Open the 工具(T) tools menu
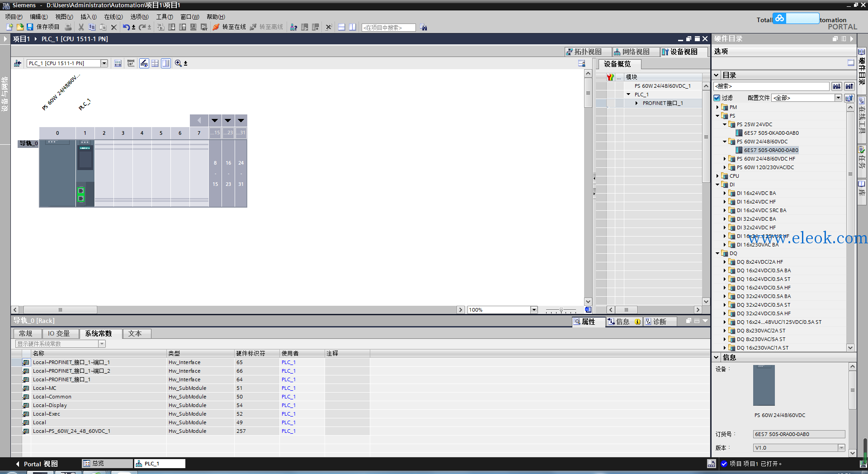Screen dimensions: 868x474 click(165, 17)
